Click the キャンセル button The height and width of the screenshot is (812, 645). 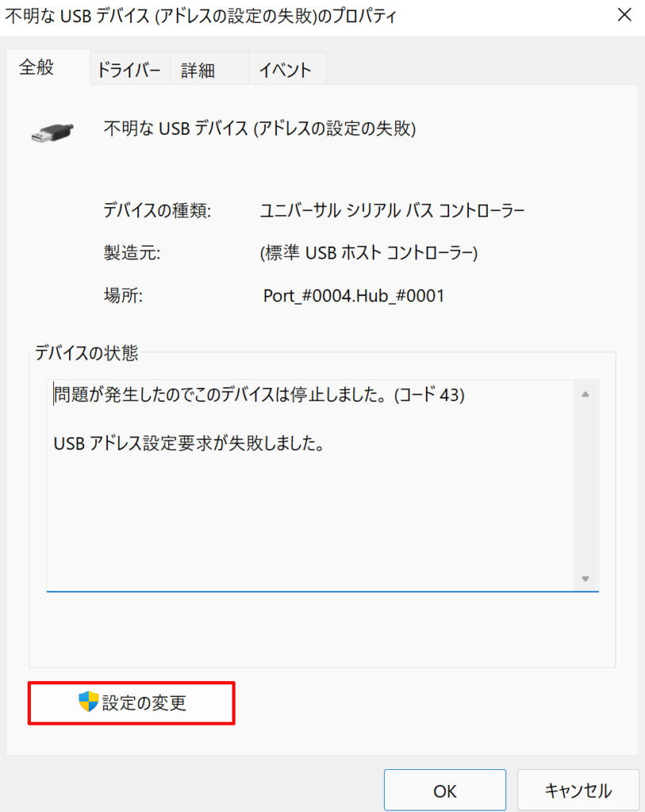pyautogui.click(x=578, y=790)
